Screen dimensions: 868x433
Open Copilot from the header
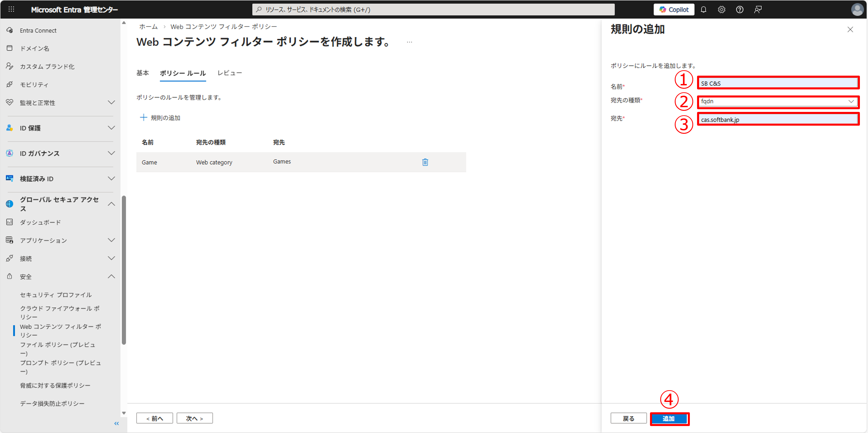coord(674,9)
